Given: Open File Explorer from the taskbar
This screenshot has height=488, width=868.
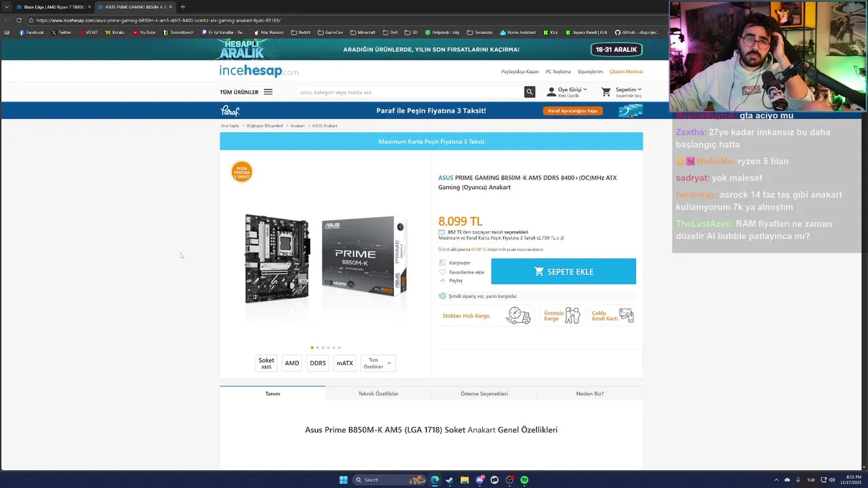Looking at the screenshot, I should 465,480.
